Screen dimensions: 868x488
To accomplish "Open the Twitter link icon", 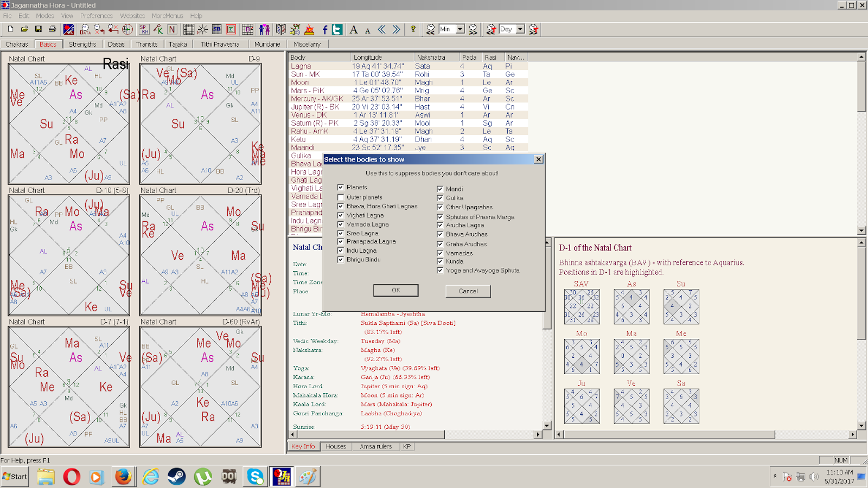I will point(337,29).
